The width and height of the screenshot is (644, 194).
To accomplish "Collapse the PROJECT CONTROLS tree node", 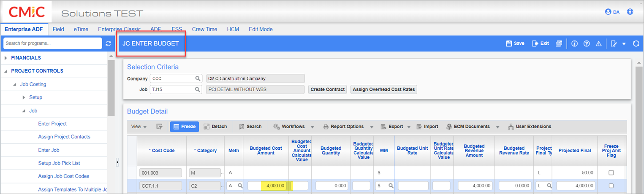I will coord(6,71).
